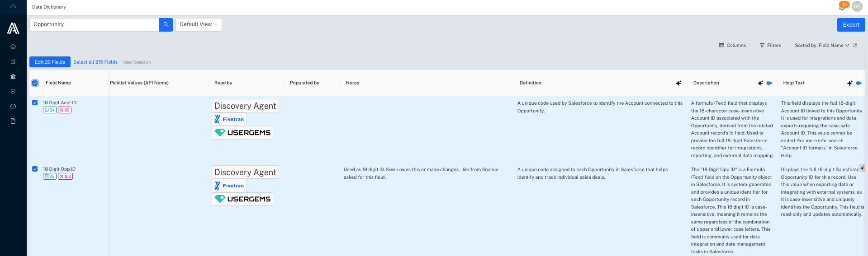The height and width of the screenshot is (256, 868).
Task: Click the Discovery Agent tag in 18 Digit Opp ID row
Action: coord(245,172)
